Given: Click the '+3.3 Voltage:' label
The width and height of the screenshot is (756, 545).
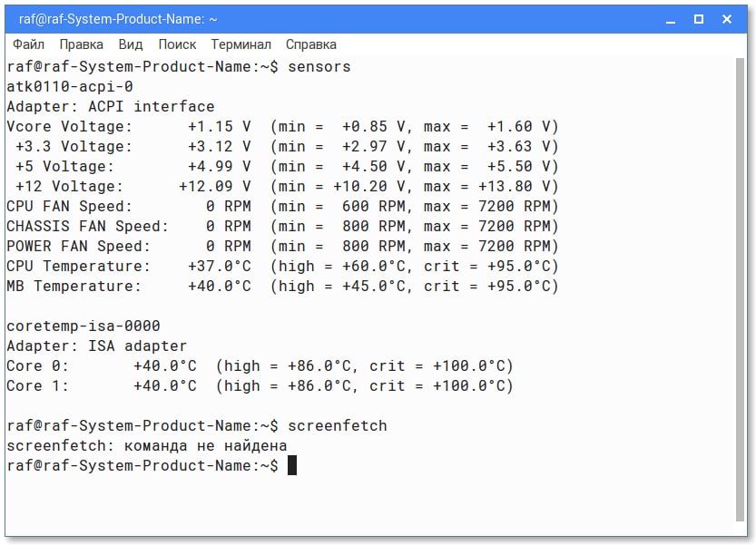Looking at the screenshot, I should click(x=74, y=147).
